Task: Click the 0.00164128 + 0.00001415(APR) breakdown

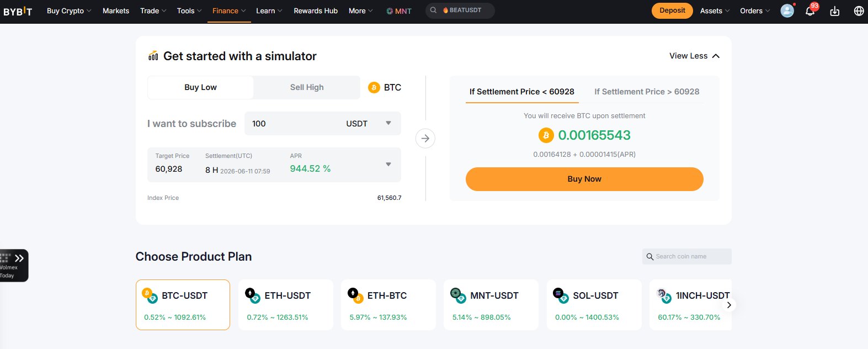Action: point(584,155)
